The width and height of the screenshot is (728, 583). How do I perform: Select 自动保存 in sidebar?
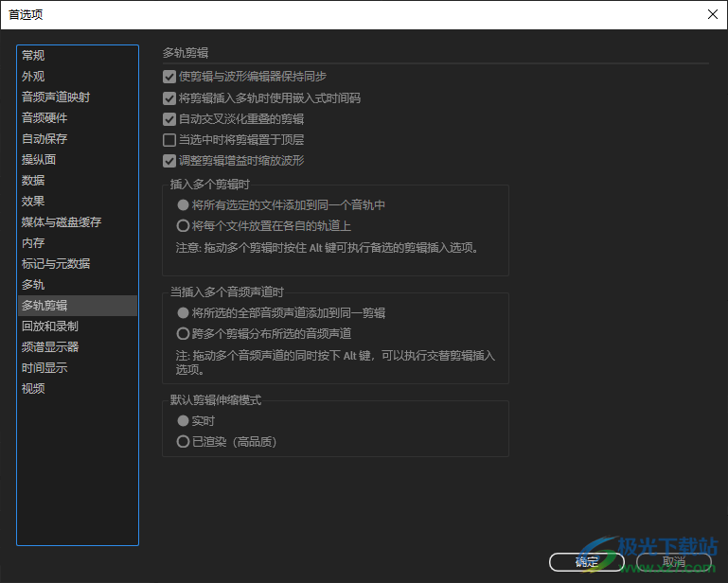78,139
